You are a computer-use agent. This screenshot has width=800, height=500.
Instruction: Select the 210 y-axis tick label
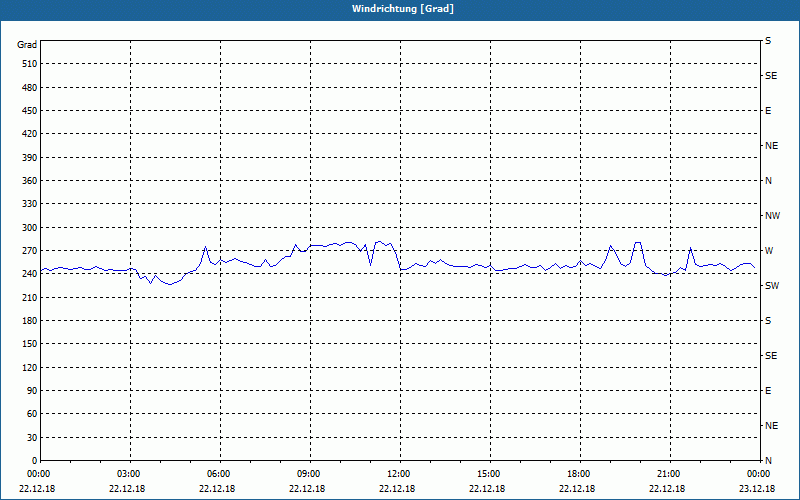(30, 297)
